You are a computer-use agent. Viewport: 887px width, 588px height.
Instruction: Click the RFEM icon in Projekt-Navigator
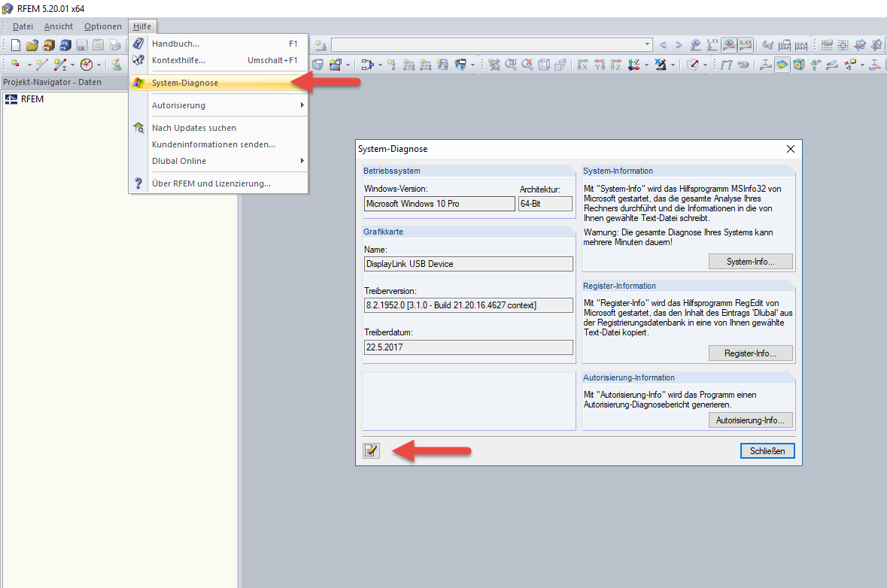11,99
